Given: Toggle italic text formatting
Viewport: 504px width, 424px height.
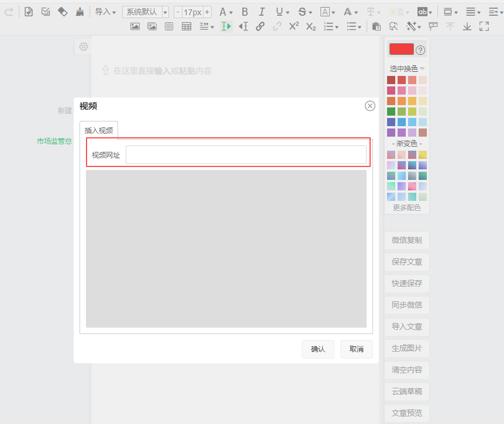Looking at the screenshot, I should point(261,12).
